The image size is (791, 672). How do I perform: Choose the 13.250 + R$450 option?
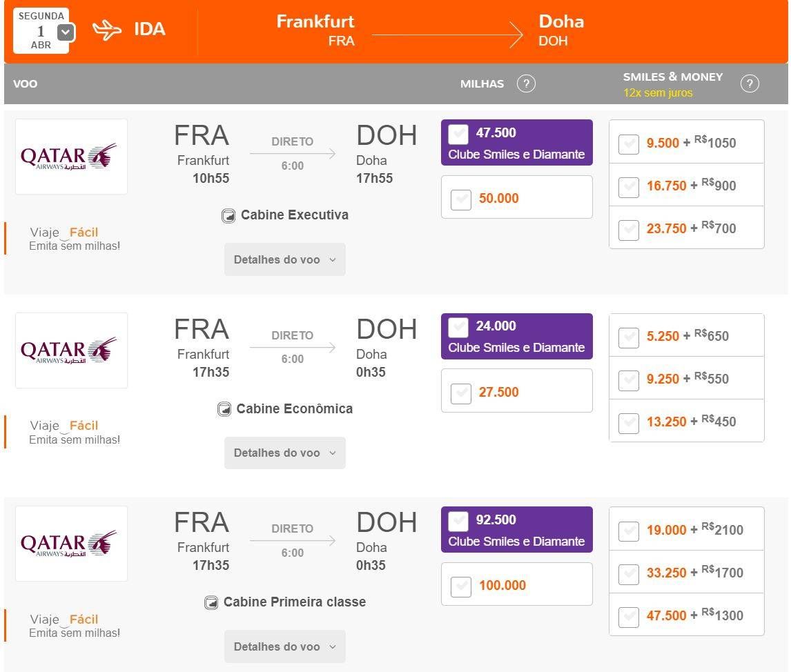tap(628, 422)
